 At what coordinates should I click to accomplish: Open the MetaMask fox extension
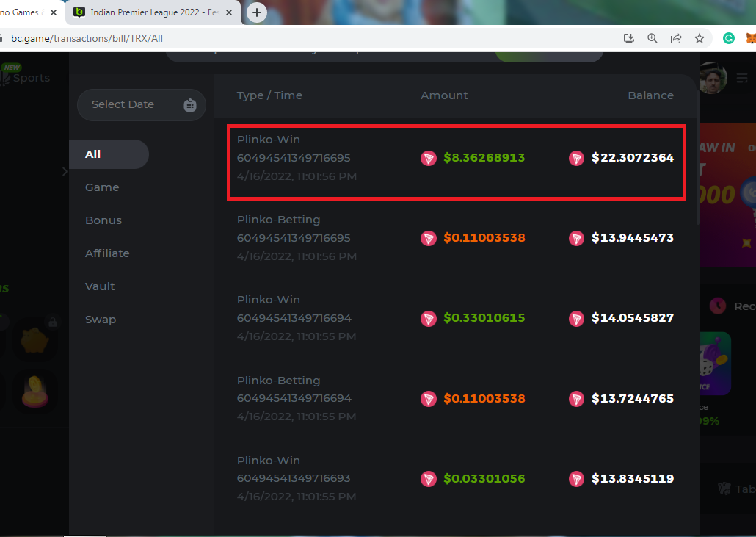pos(751,38)
